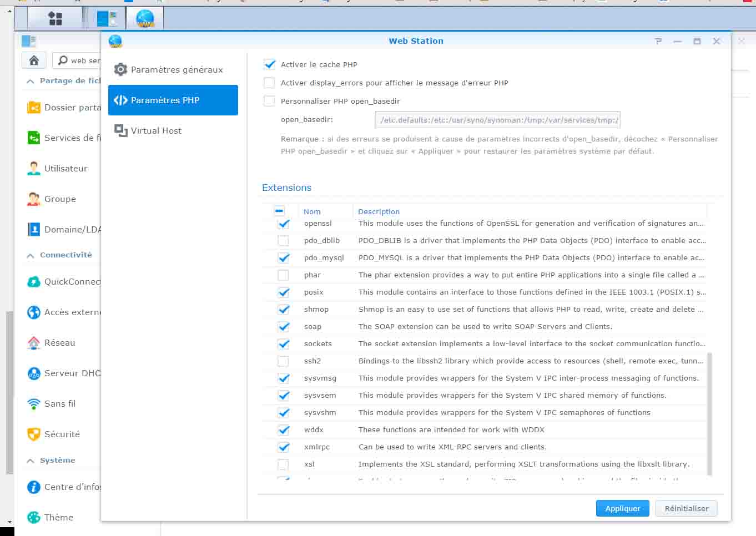The width and height of the screenshot is (756, 536).
Task: Go to Control Panel home icon
Action: [34, 60]
